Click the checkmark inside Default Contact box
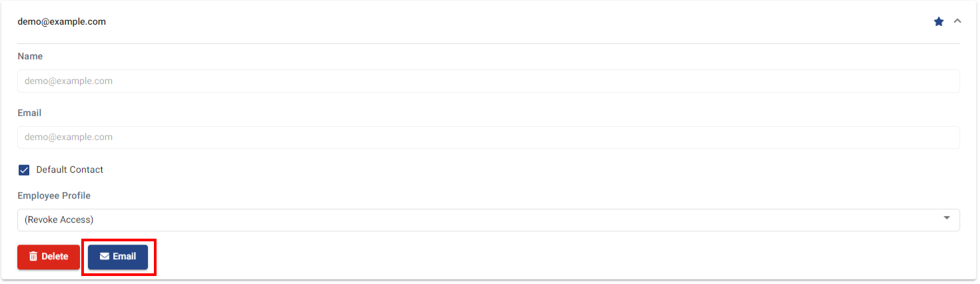This screenshot has width=980, height=284. 24,170
